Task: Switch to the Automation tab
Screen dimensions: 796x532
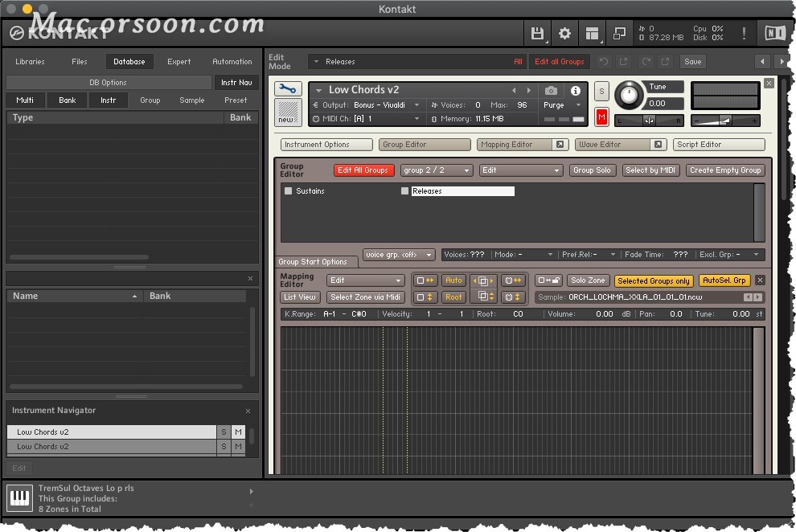Action: [x=232, y=61]
